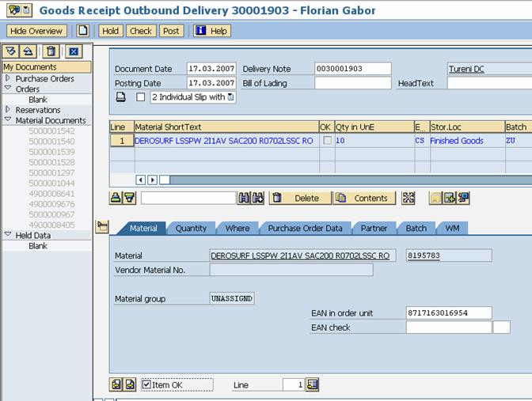
Task: Click the Hide Overview button
Action: coord(36,31)
